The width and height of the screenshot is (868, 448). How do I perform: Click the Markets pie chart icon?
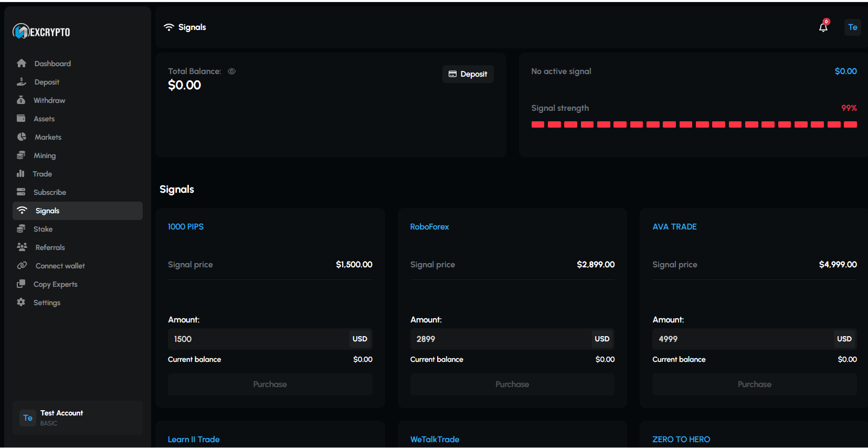click(x=22, y=137)
